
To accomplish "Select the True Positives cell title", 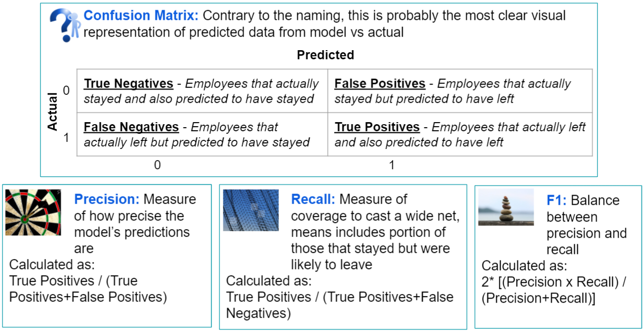I will [377, 127].
